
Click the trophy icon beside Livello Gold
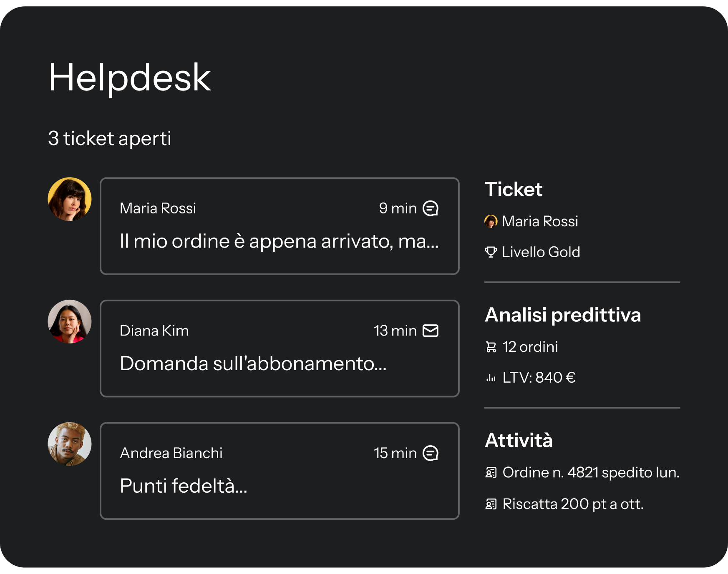pyautogui.click(x=491, y=252)
